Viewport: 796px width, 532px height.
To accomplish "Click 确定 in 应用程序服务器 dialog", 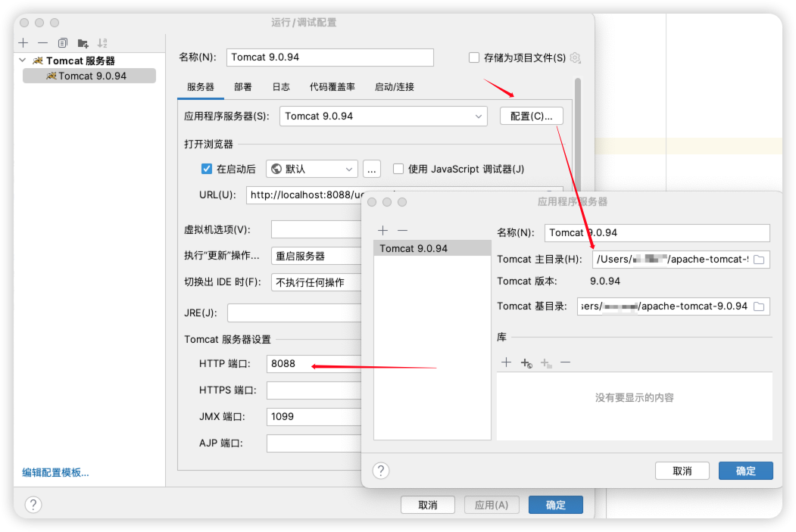I will pyautogui.click(x=746, y=471).
